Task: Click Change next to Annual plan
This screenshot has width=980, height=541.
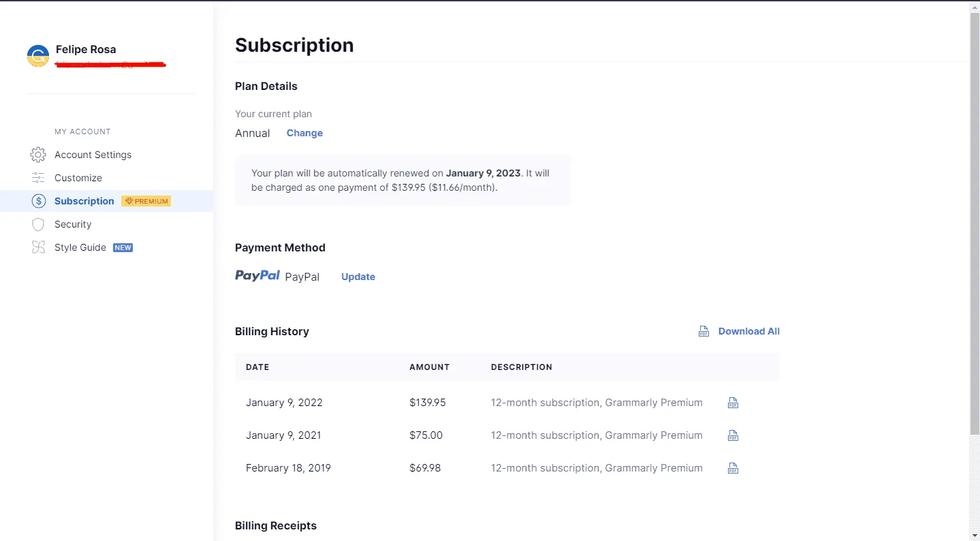Action: click(x=304, y=133)
